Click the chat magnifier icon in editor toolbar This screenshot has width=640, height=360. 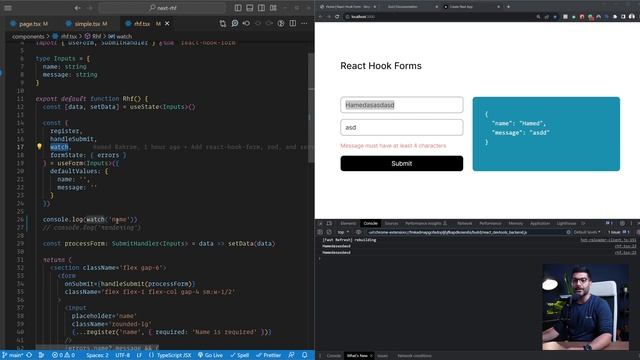click(235, 24)
